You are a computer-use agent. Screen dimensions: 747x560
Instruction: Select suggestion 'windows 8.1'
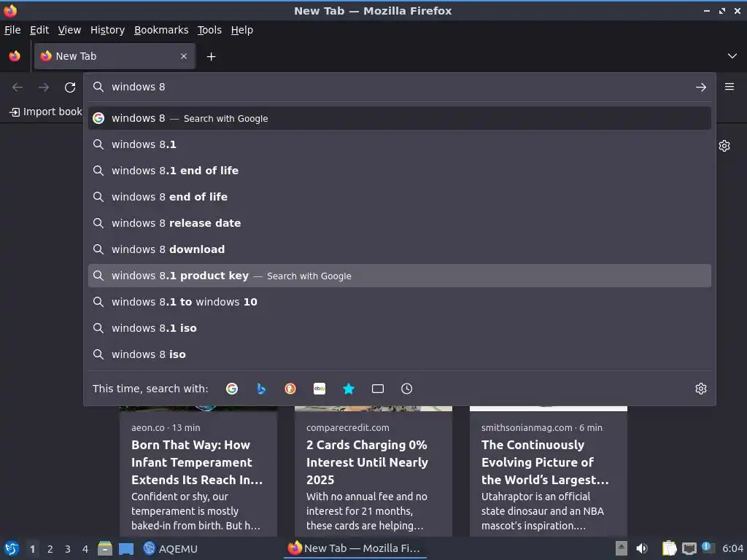[x=400, y=144]
